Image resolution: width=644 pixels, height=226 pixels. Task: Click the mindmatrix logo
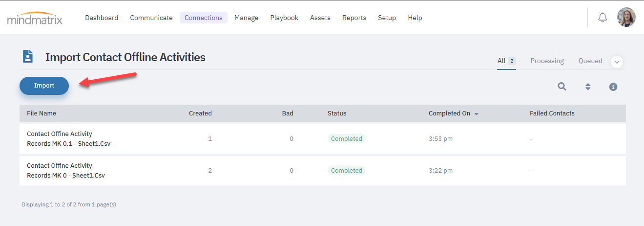[35, 18]
